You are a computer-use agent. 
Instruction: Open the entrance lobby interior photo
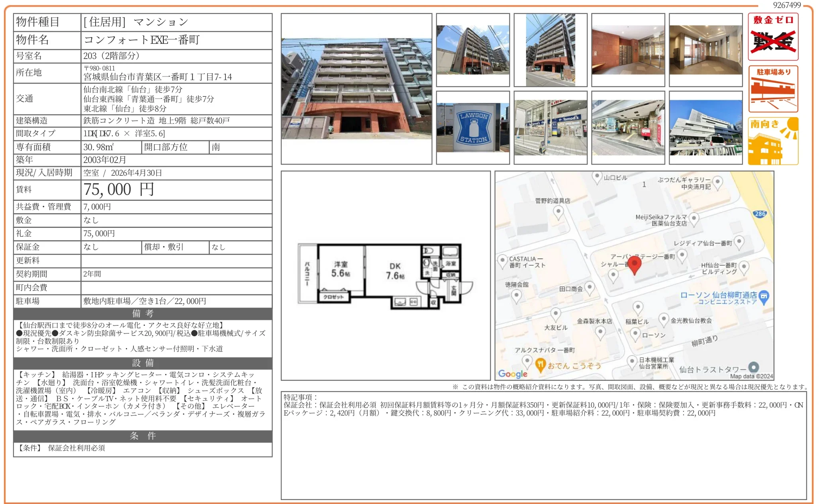(x=628, y=50)
